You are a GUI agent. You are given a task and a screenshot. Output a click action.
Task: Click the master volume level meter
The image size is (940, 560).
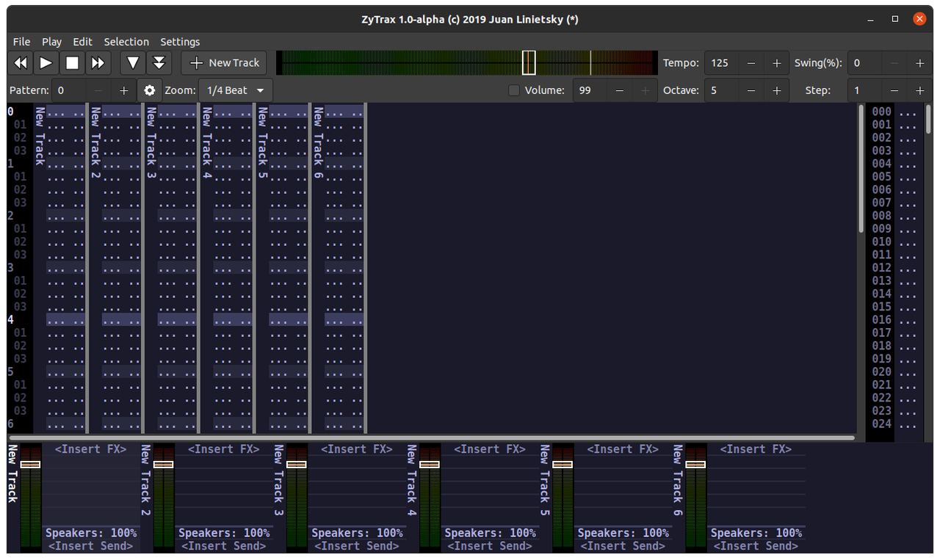pyautogui.click(x=467, y=63)
